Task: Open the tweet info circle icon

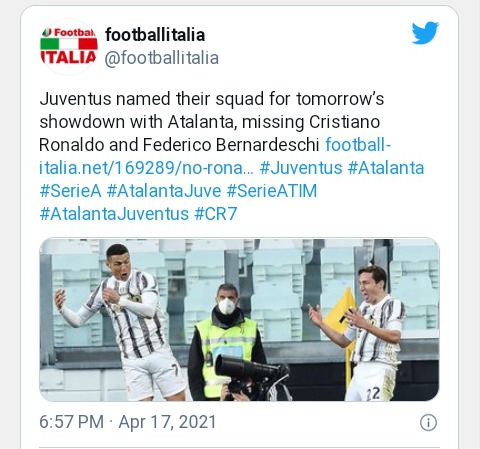Action: 428,422
